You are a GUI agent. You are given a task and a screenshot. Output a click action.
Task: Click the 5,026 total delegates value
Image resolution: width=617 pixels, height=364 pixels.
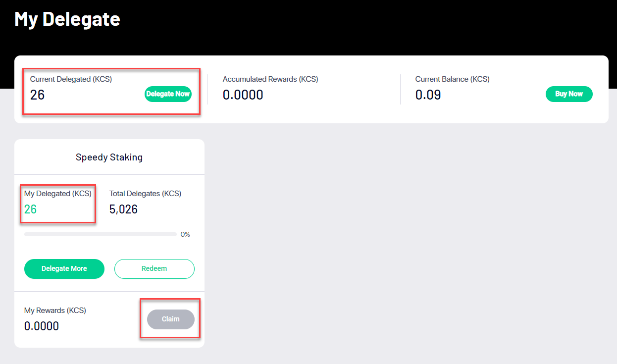coord(123,209)
